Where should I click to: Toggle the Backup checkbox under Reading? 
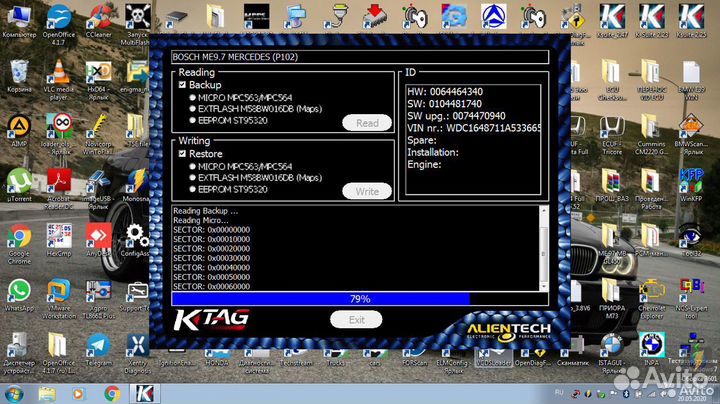(x=182, y=86)
